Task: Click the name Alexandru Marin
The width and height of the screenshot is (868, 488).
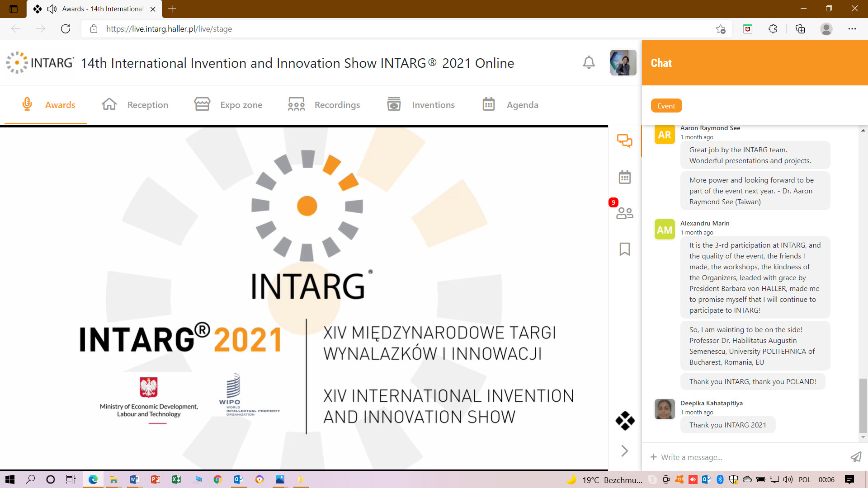Action: point(705,223)
